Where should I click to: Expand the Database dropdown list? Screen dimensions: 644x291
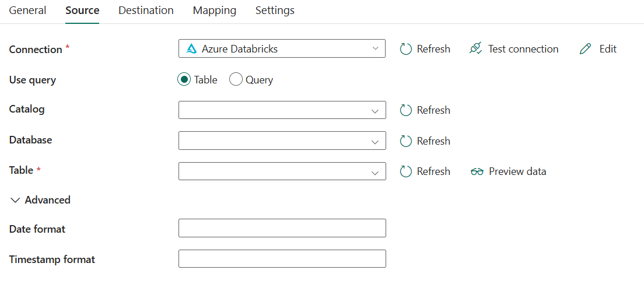282,141
